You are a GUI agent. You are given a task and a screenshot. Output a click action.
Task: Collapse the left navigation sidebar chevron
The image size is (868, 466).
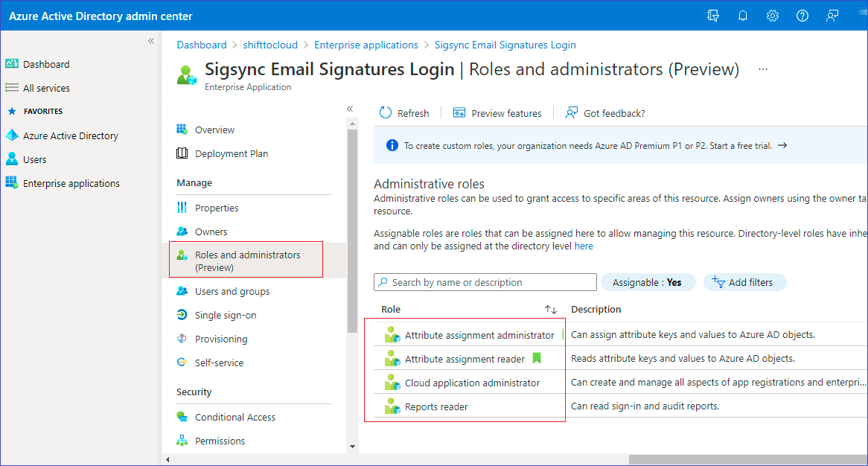tap(151, 41)
